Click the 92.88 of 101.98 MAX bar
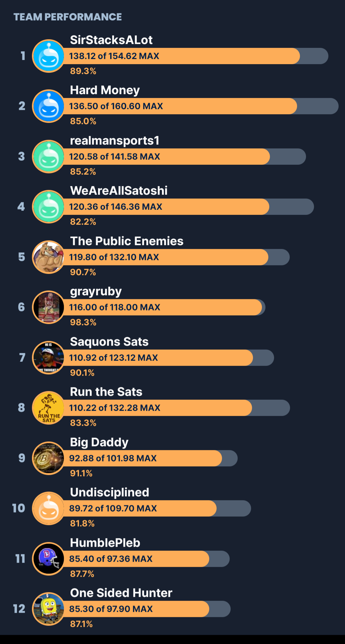Image resolution: width=345 pixels, height=644 pixels. [x=149, y=458]
